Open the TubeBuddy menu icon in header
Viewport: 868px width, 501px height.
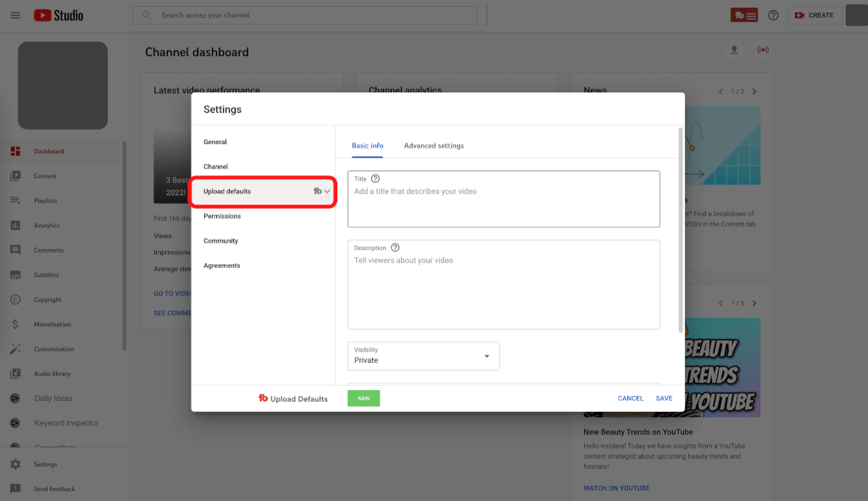click(744, 15)
